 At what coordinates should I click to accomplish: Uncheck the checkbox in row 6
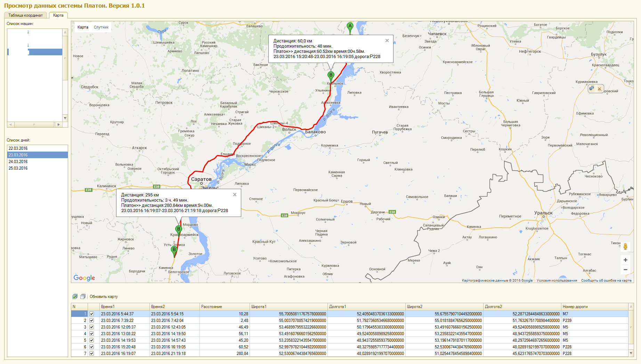click(92, 347)
